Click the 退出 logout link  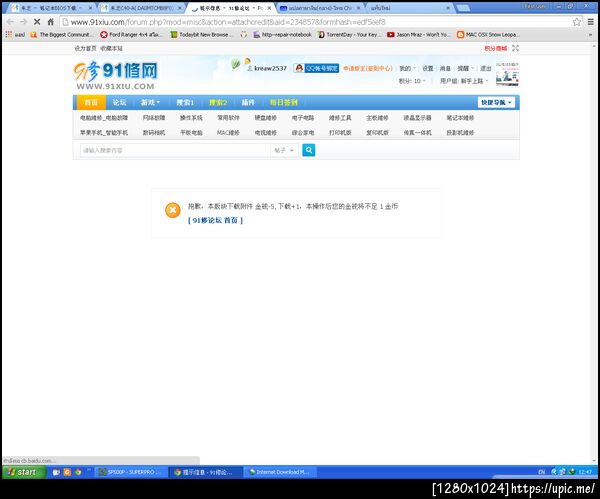[486, 68]
